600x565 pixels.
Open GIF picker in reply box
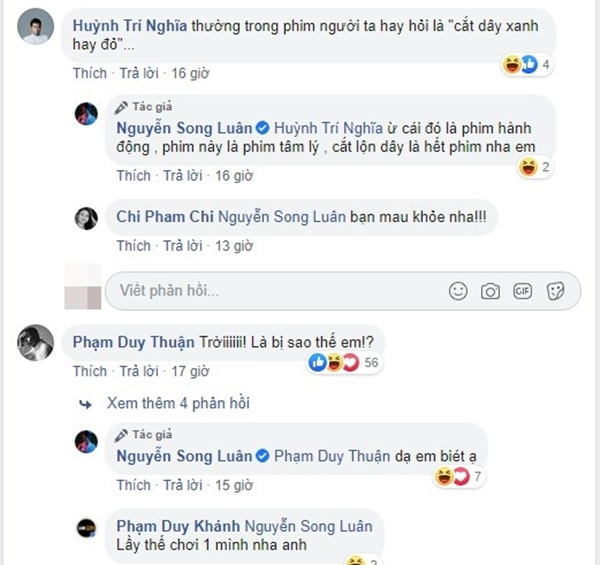click(522, 291)
